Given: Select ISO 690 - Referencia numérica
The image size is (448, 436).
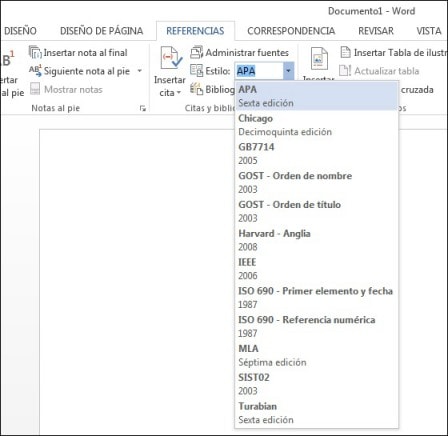Looking at the screenshot, I should coord(317,326).
